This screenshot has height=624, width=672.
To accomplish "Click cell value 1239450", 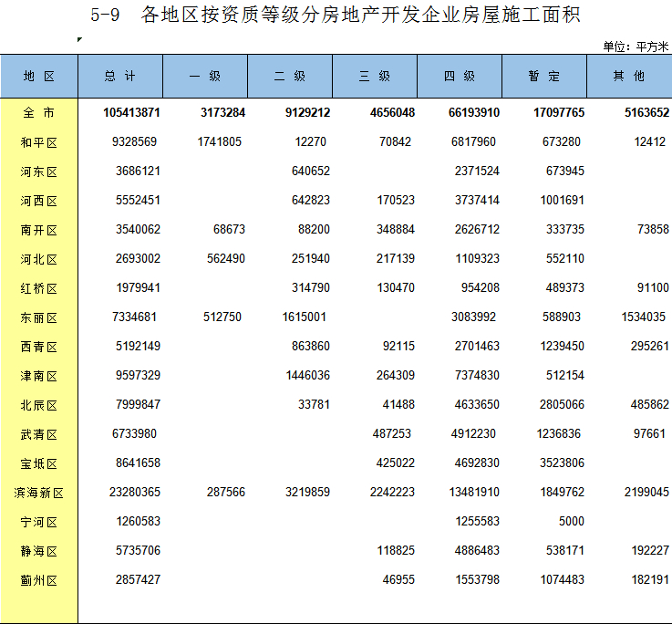I will [562, 346].
